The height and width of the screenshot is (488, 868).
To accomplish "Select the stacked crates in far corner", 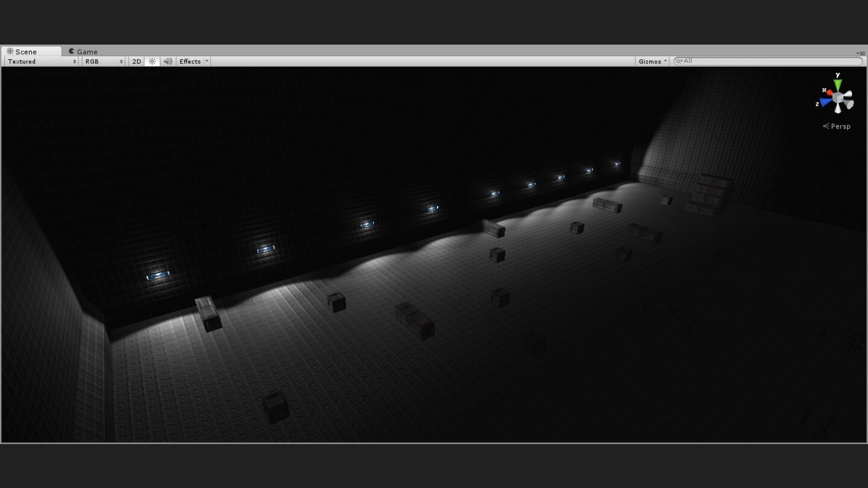I will (x=708, y=195).
